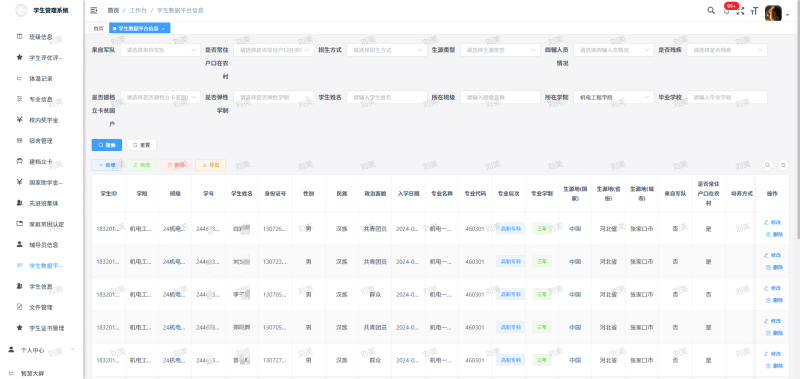Open the 生源类型 dropdown
800x379 pixels.
501,50
